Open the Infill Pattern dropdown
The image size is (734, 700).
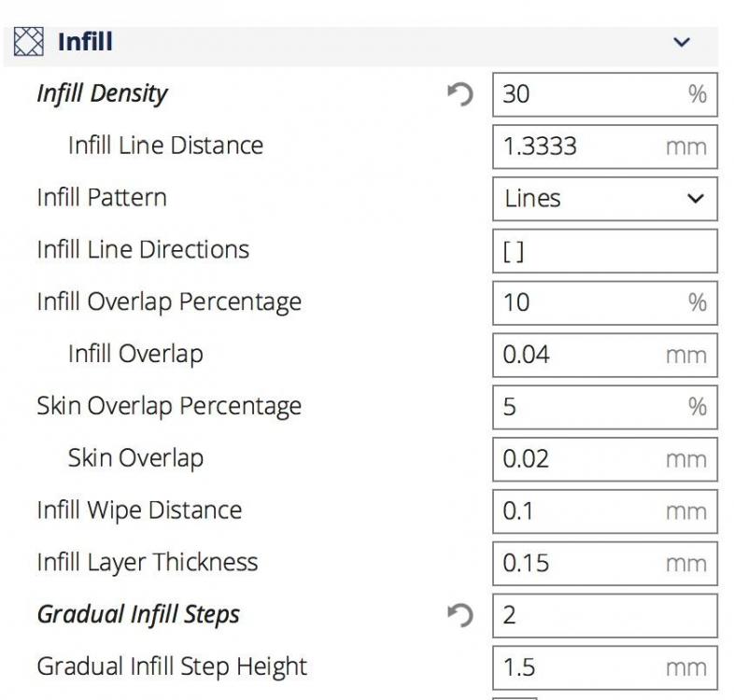[604, 198]
